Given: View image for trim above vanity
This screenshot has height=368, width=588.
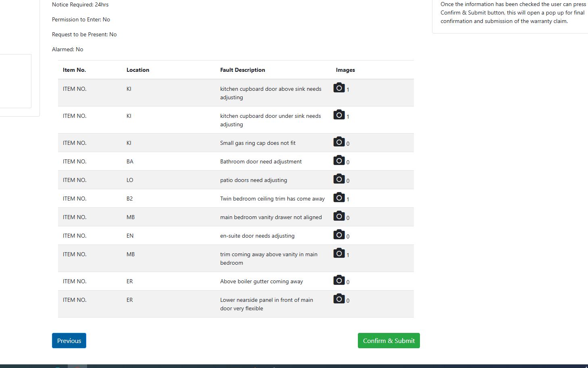Looking at the screenshot, I should (339, 253).
